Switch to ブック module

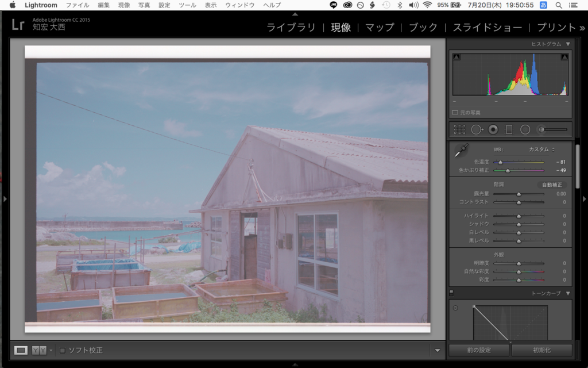click(423, 28)
